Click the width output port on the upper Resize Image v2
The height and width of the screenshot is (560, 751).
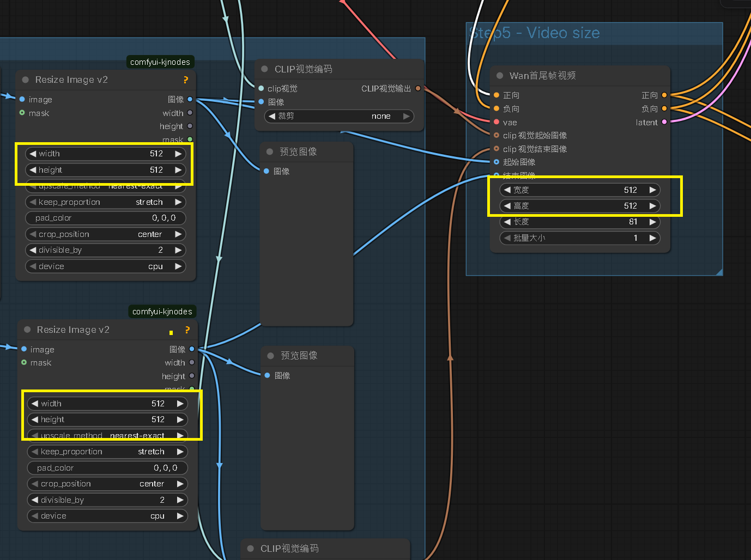190,113
